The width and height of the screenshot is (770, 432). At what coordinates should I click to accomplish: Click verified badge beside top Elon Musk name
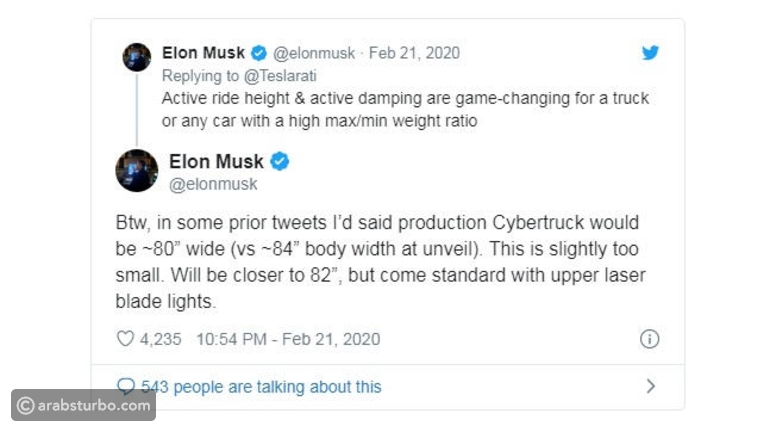tap(258, 53)
